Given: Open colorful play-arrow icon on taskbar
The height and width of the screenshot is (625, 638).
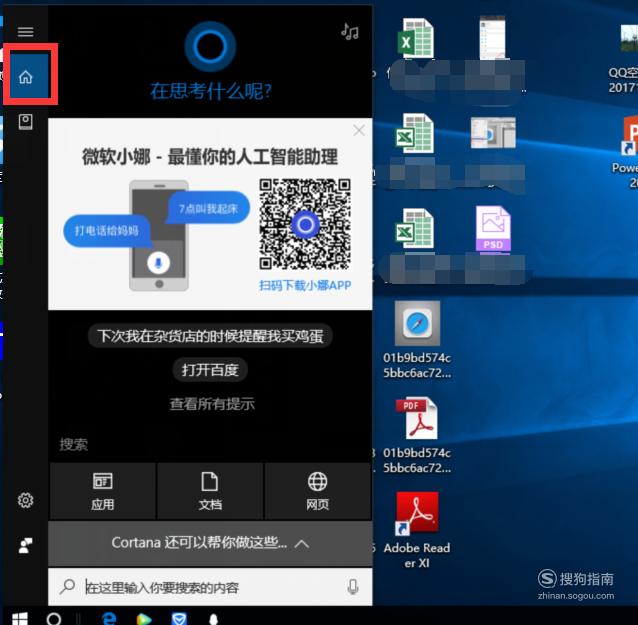Looking at the screenshot, I should click(144, 619).
